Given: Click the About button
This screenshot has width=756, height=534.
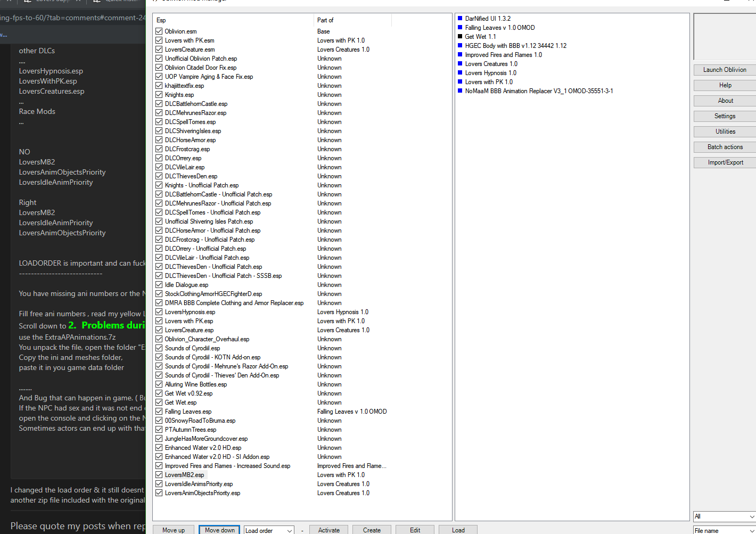Looking at the screenshot, I should [725, 101].
